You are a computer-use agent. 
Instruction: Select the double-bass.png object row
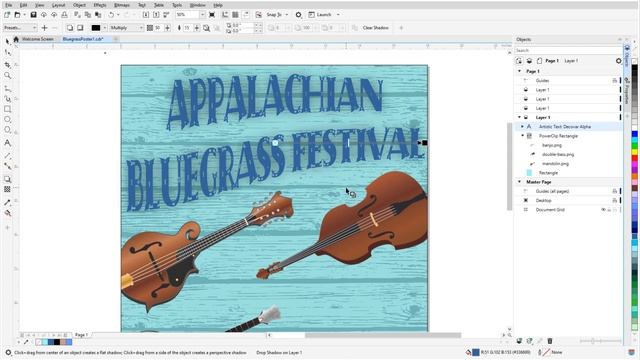(x=569, y=155)
